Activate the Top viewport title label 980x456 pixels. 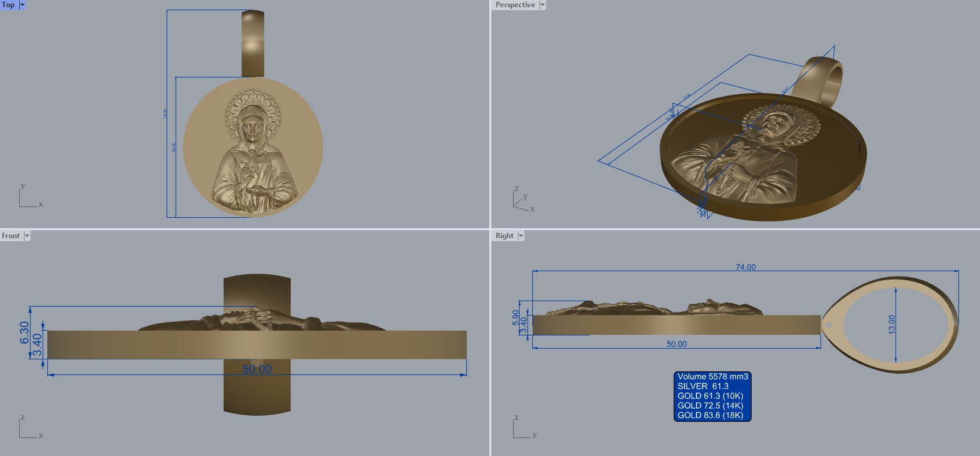point(8,5)
